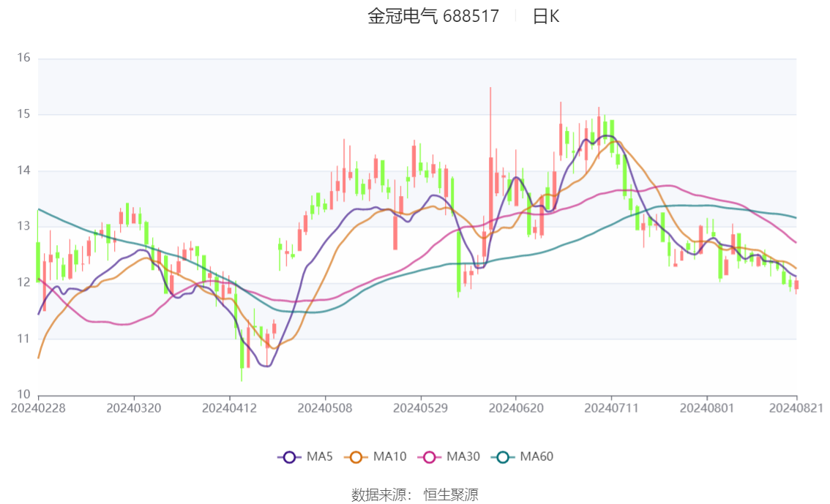
Task: Click the 20240711 x-axis date label
Action: coord(611,408)
